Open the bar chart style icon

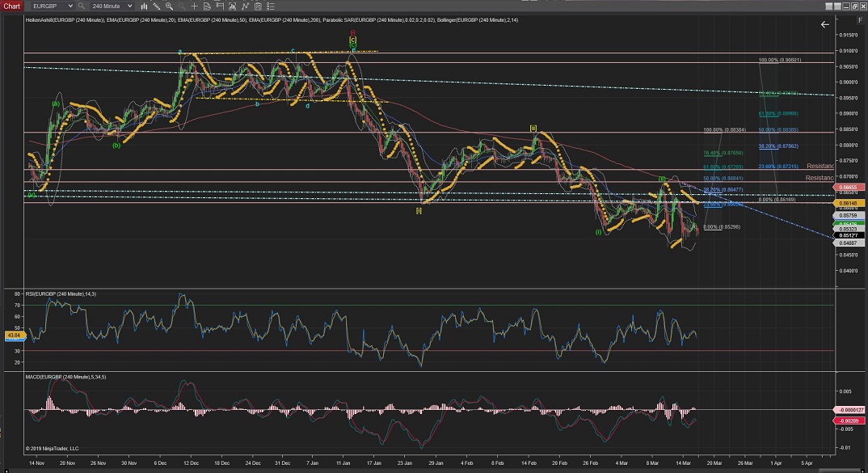point(144,6)
